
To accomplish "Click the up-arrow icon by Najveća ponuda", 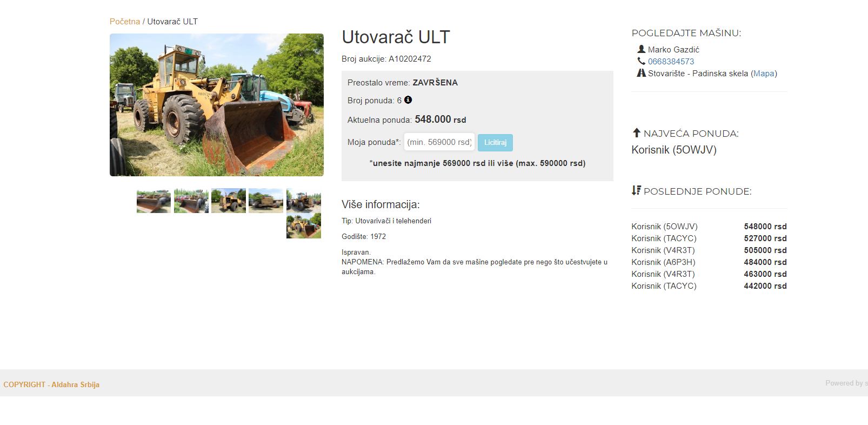I will (637, 133).
